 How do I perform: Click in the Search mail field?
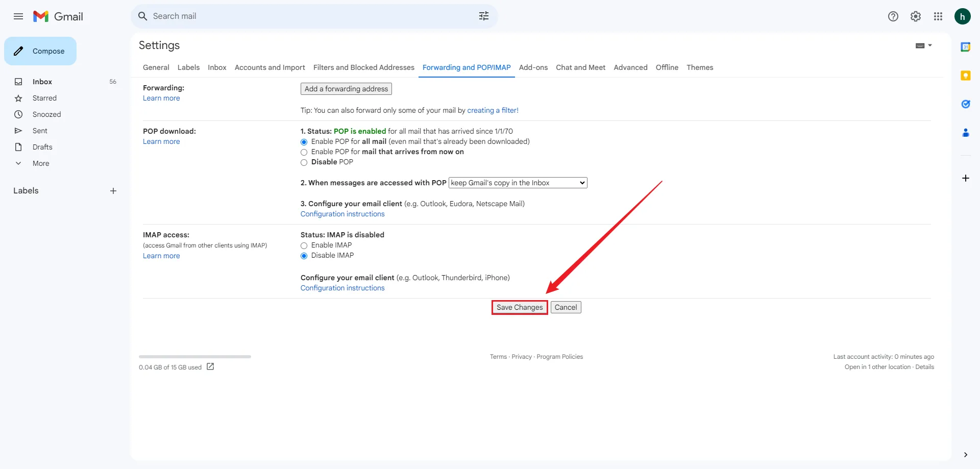[x=306, y=16]
